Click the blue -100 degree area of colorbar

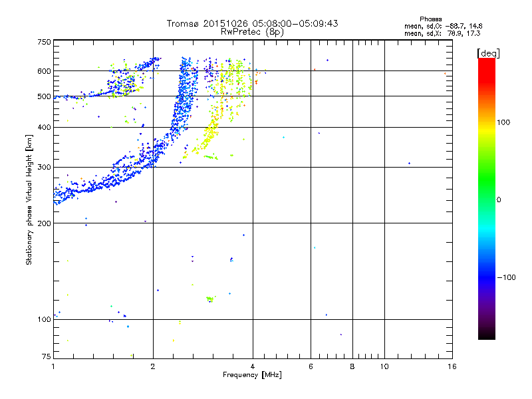coord(487,277)
